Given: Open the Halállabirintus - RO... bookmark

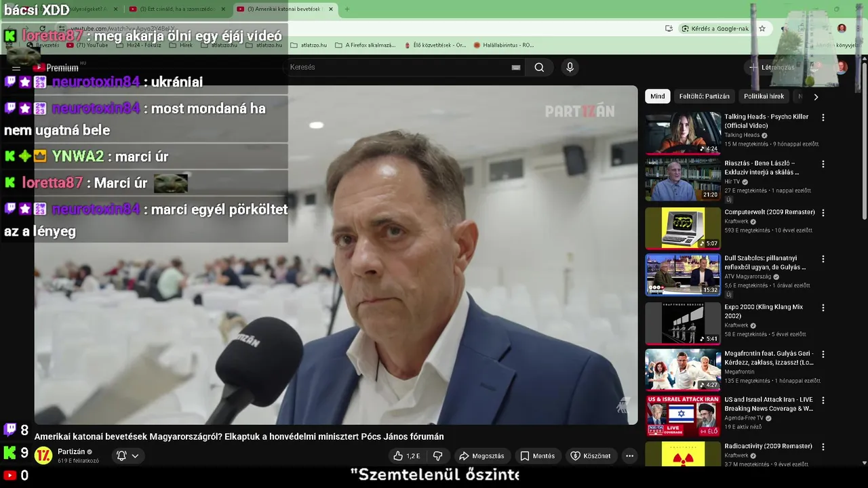Looking at the screenshot, I should 504,45.
